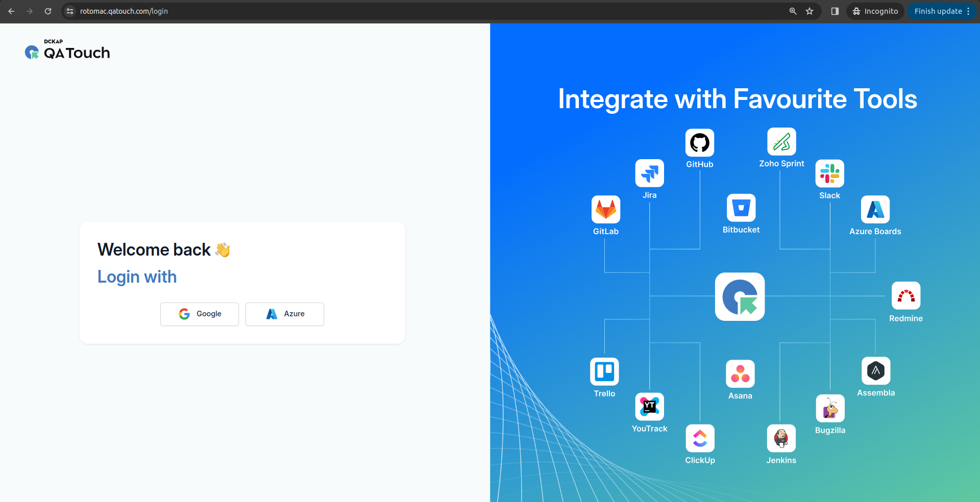This screenshot has height=502, width=980.
Task: Click the Jenkins integration icon
Action: (x=781, y=438)
